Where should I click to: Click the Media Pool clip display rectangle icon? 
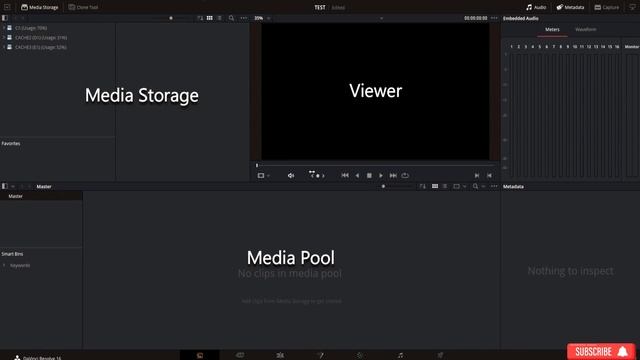click(456, 187)
